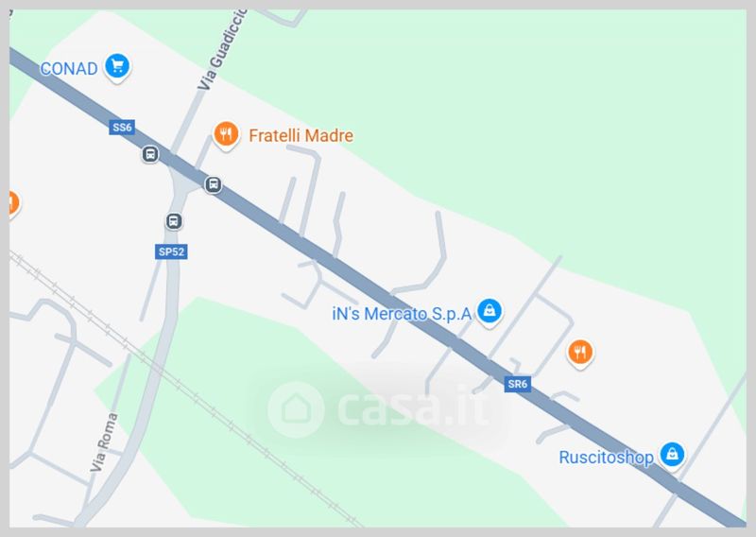Click the Ruscitoshop shopping bag pin
Screen dimensions: 756x537
672,455
